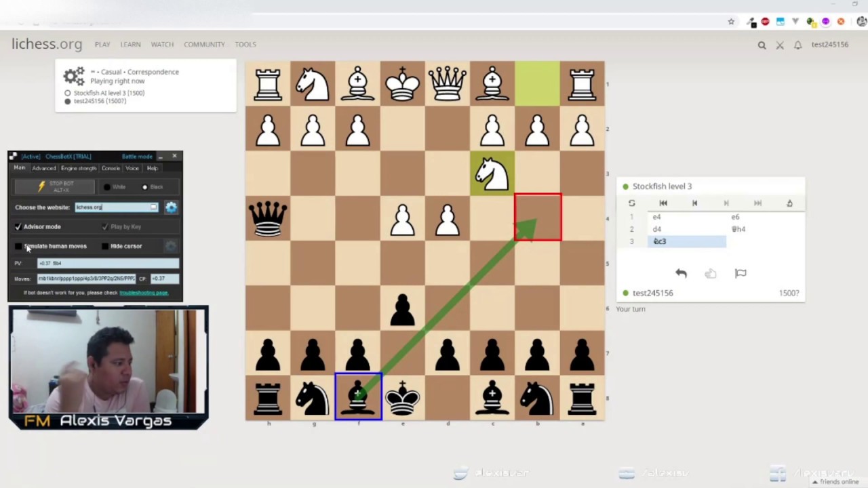Click the eyedropper browser extension icon
Viewport: 868px width, 488px height.
pos(751,22)
